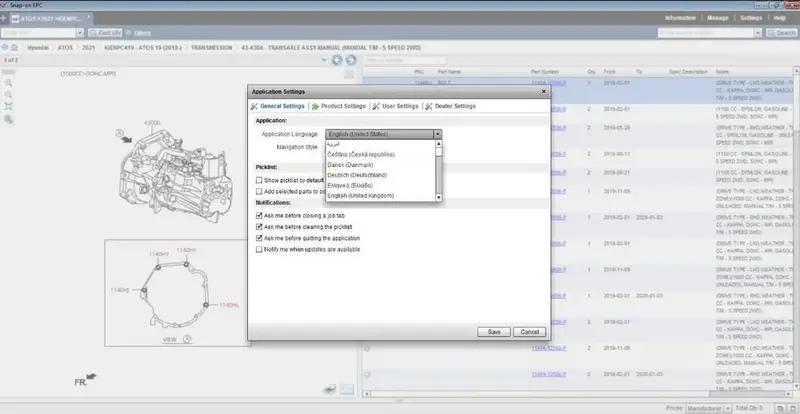Viewport: 800px width, 414px height.
Task: Close the ATOS 2021 job tab
Action: 89,16
